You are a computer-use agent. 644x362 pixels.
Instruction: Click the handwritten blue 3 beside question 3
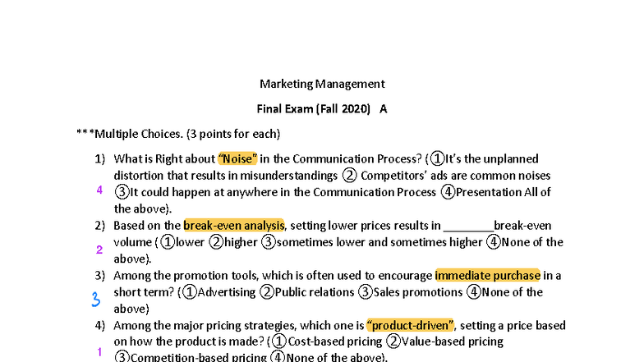click(x=96, y=300)
